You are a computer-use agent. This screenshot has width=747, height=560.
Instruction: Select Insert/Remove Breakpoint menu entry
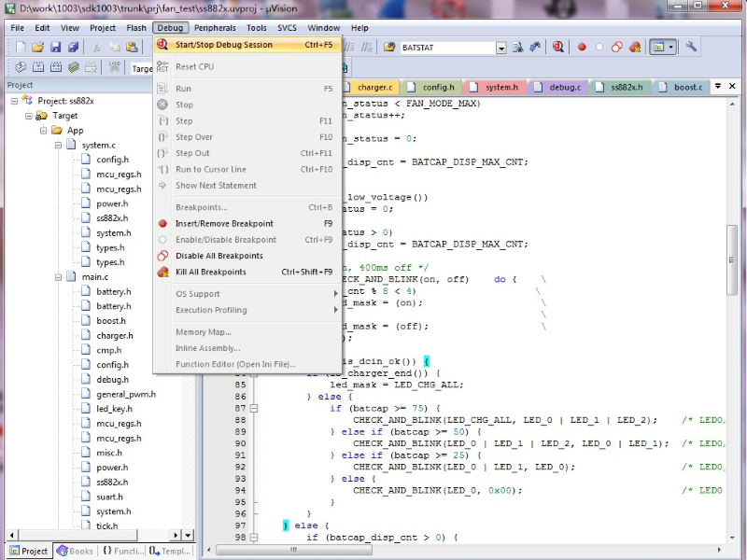[x=247, y=223]
